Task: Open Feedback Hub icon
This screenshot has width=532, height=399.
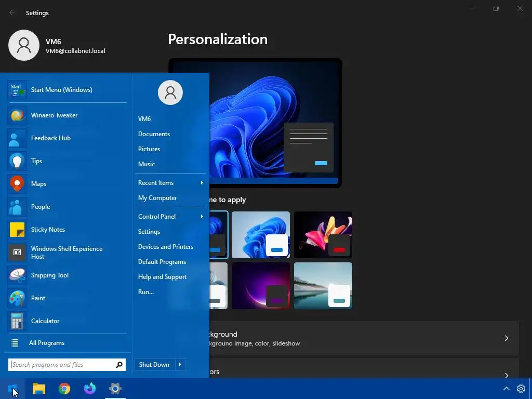Action: pyautogui.click(x=17, y=138)
